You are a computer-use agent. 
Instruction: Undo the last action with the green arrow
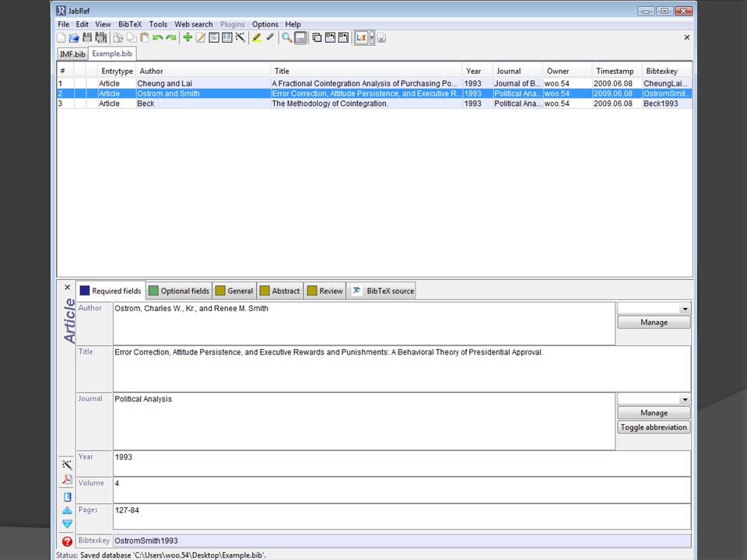tap(158, 37)
